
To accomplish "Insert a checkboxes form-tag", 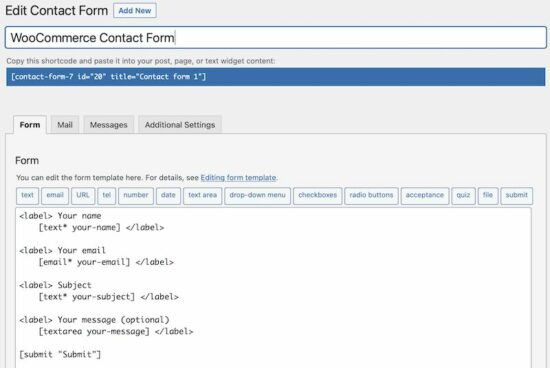I will point(317,195).
